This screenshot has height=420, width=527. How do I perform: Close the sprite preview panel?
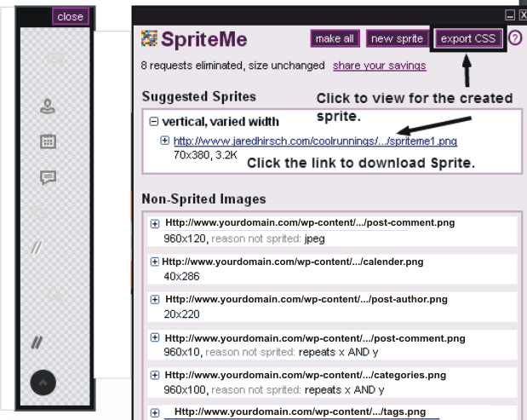(71, 16)
